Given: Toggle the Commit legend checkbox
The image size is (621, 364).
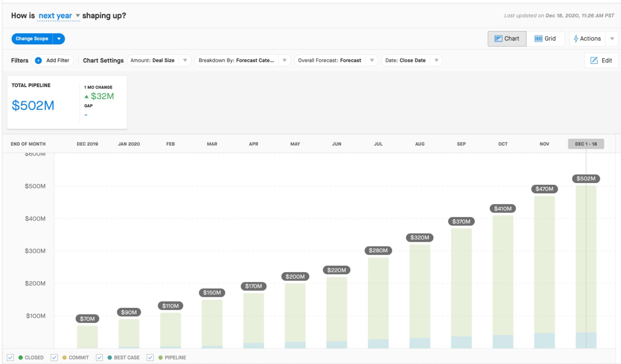Looking at the screenshot, I should 54,358.
